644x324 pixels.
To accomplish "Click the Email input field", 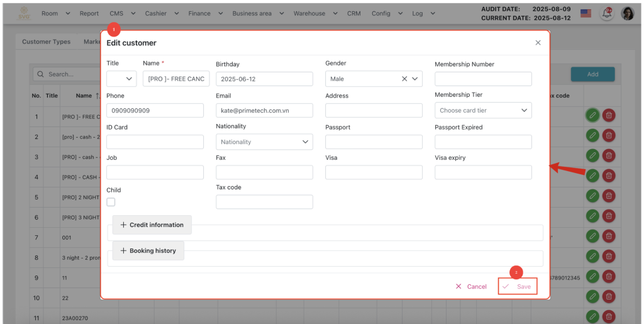I will point(264,110).
